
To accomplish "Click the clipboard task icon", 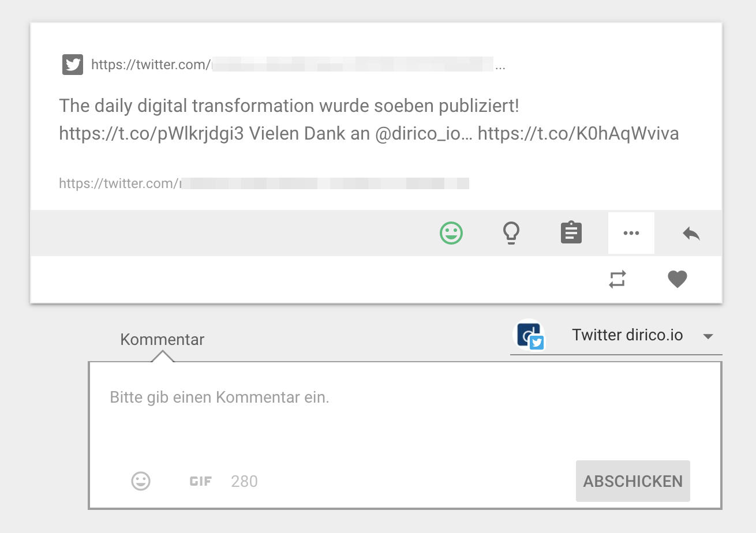I will (x=571, y=233).
